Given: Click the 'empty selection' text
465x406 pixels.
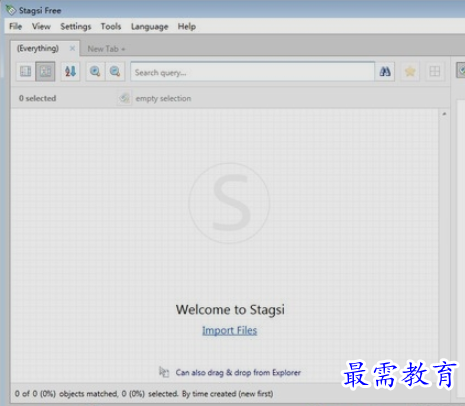Looking at the screenshot, I should (x=163, y=99).
